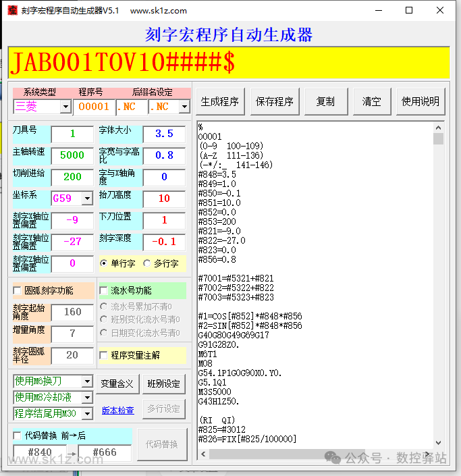Click 班别设定 button
Image resolution: width=461 pixels, height=476 pixels.
pos(164,384)
